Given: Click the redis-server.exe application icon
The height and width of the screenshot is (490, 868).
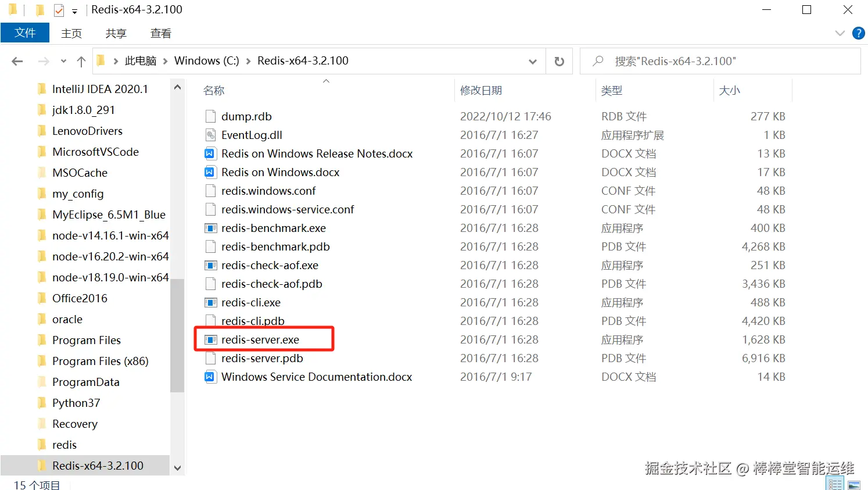Looking at the screenshot, I should (x=210, y=339).
